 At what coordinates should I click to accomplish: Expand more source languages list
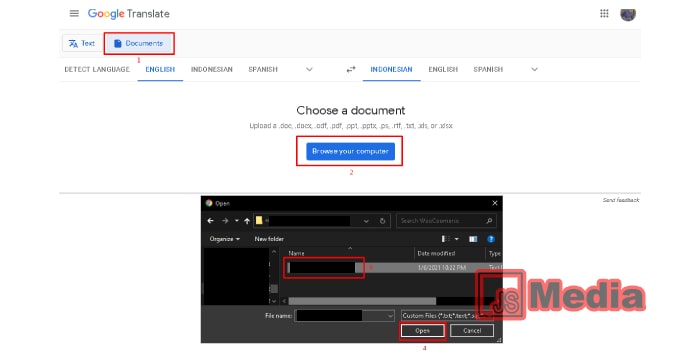(309, 69)
